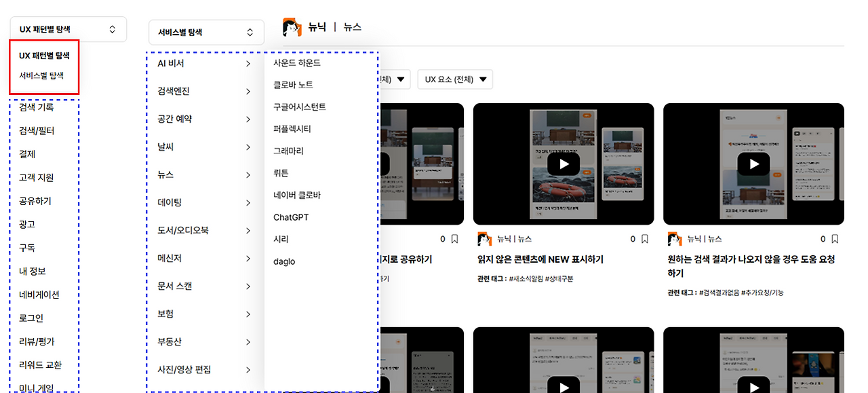Expand the 데이팅 category
This screenshot has width=868, height=393.
click(205, 202)
